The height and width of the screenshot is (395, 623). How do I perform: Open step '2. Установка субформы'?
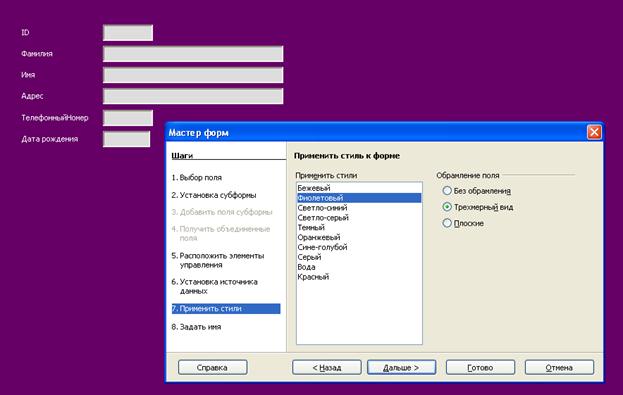click(214, 195)
